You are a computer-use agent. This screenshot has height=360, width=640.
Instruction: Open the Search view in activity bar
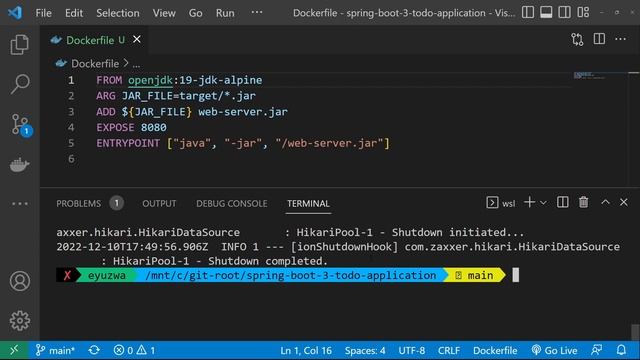(x=20, y=84)
